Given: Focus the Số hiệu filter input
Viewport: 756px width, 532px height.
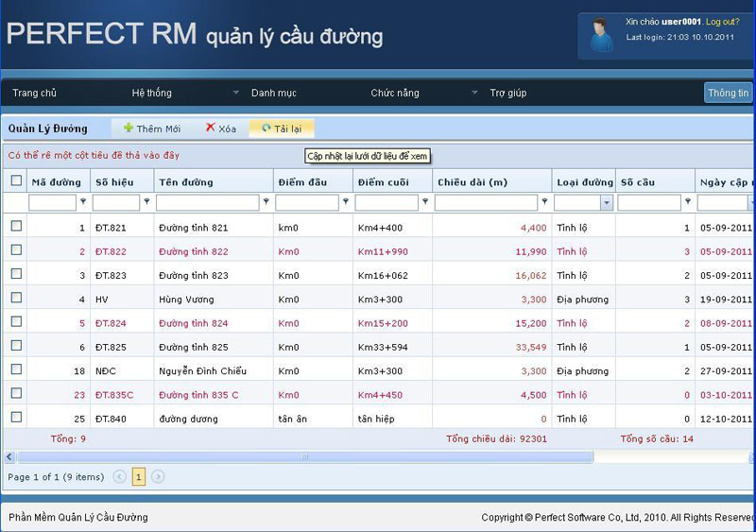Looking at the screenshot, I should pyautogui.click(x=116, y=202).
